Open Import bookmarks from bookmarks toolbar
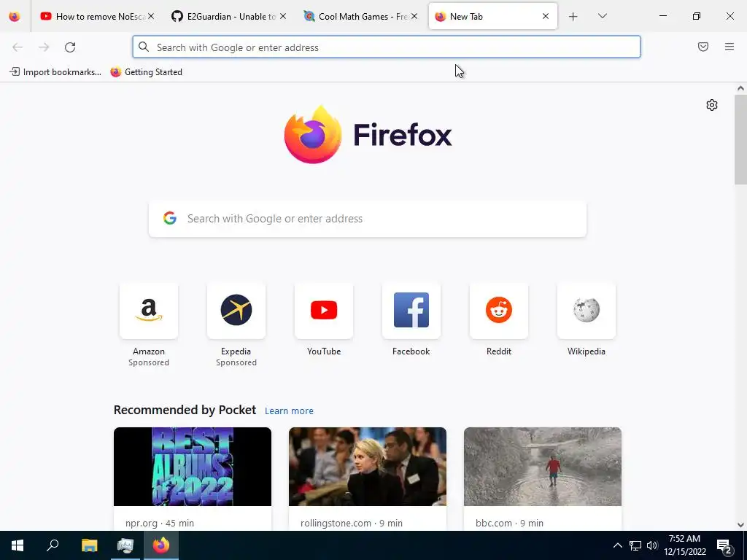The width and height of the screenshot is (747, 560). pos(55,72)
